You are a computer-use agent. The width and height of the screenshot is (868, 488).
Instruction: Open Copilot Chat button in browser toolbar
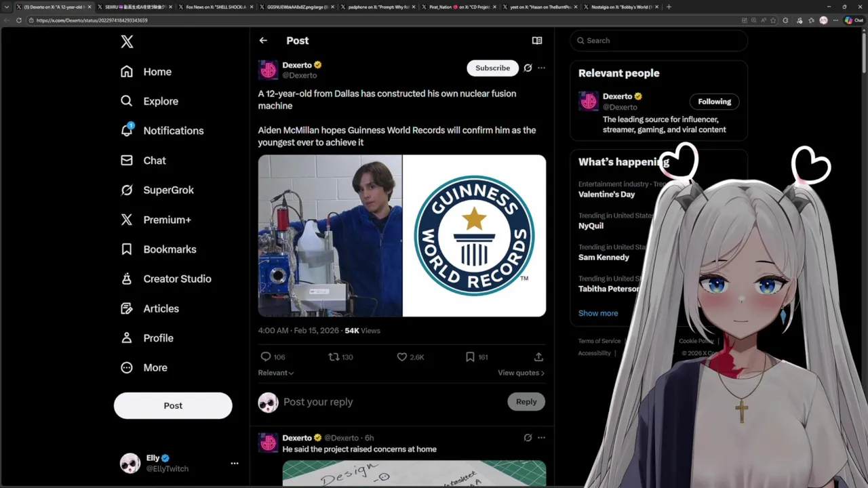(x=853, y=20)
